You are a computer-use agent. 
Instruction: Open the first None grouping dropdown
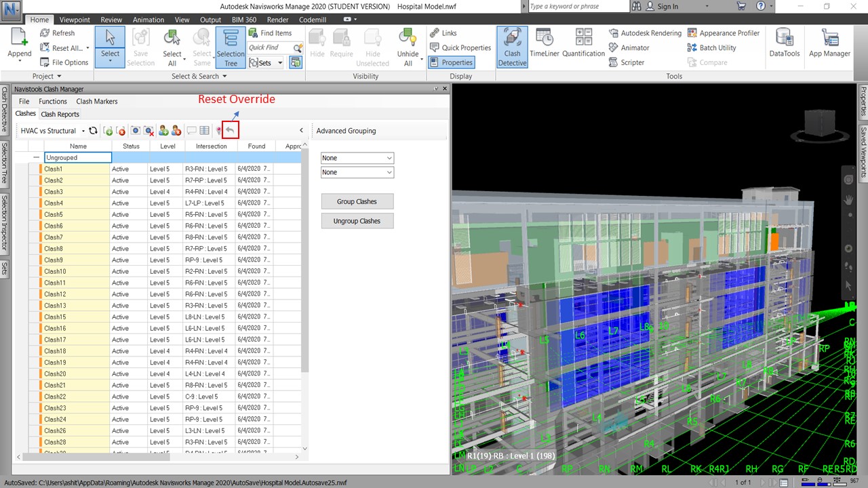357,158
